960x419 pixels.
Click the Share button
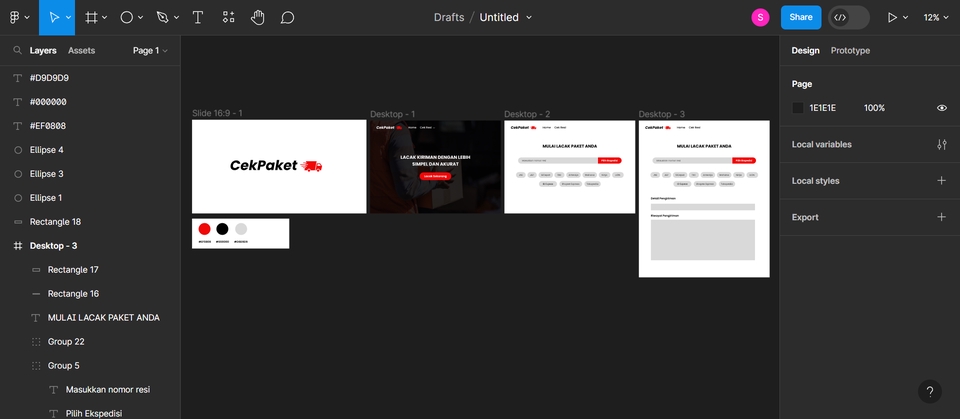(x=801, y=17)
